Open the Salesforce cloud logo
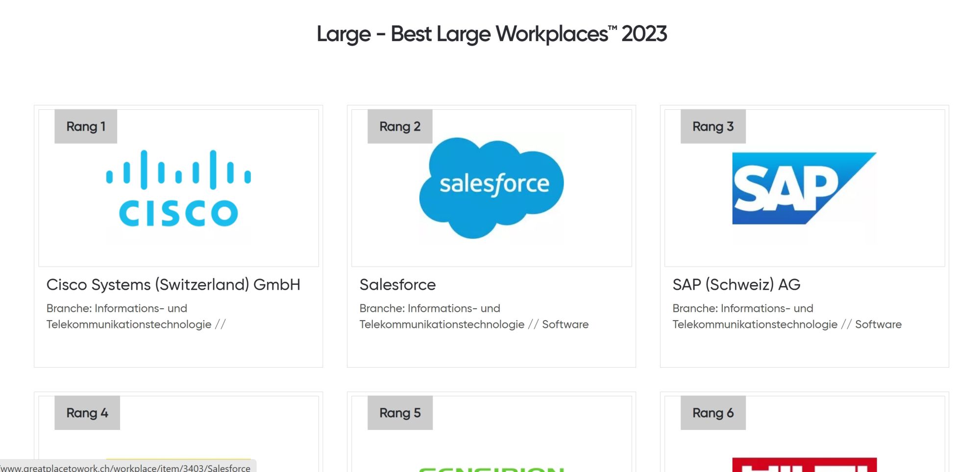Viewport: 980px width, 472px height. pyautogui.click(x=491, y=188)
